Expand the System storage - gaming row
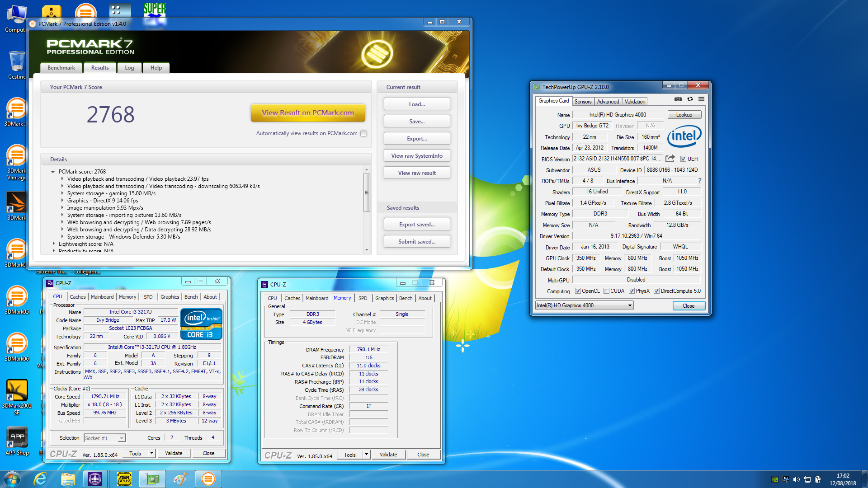Viewport: 868px width, 488px height. 62,193
